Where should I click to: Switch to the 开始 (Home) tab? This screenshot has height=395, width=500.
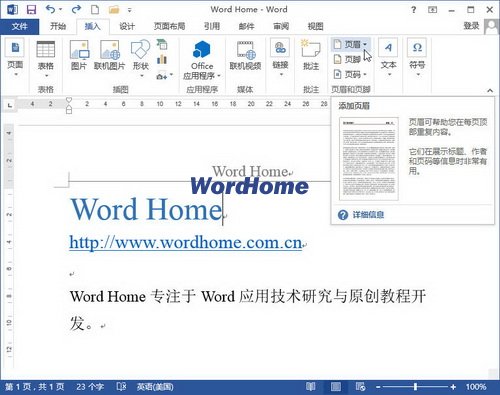click(x=58, y=26)
